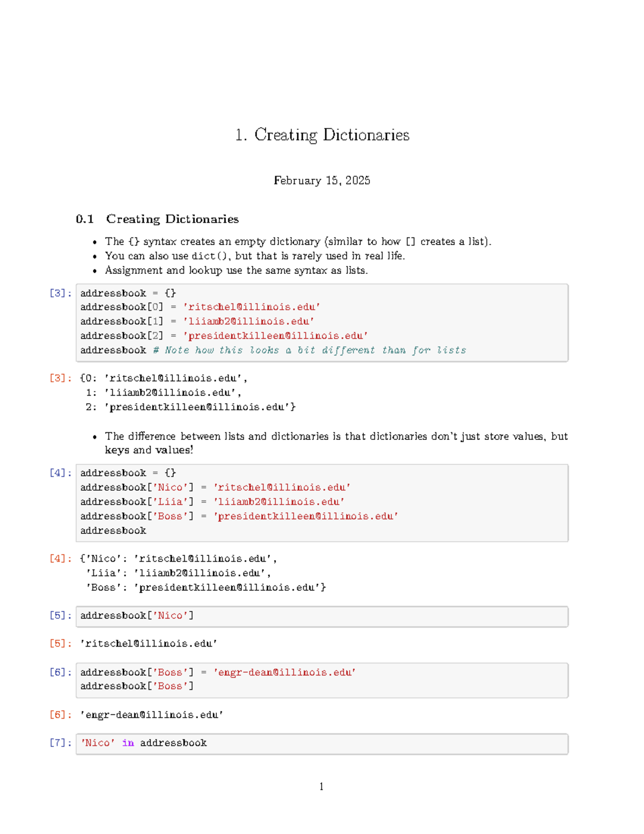Click the date 'February 15, 2025'
This screenshot has height=834, width=644.
321,180
